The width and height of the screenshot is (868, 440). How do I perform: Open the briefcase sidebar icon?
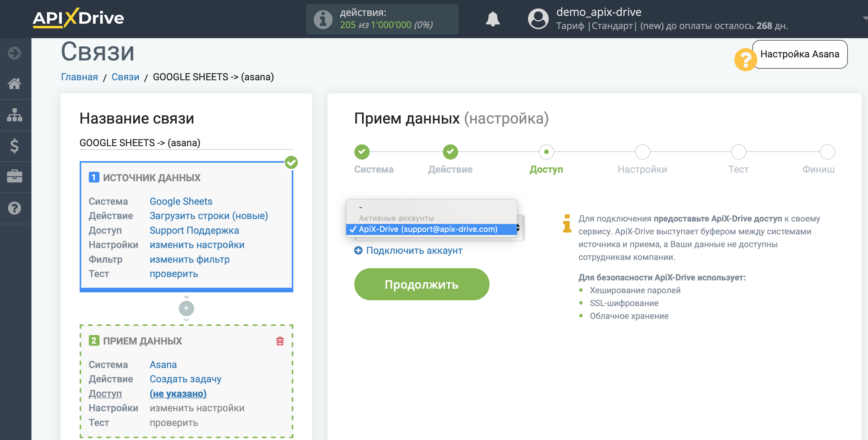14,177
